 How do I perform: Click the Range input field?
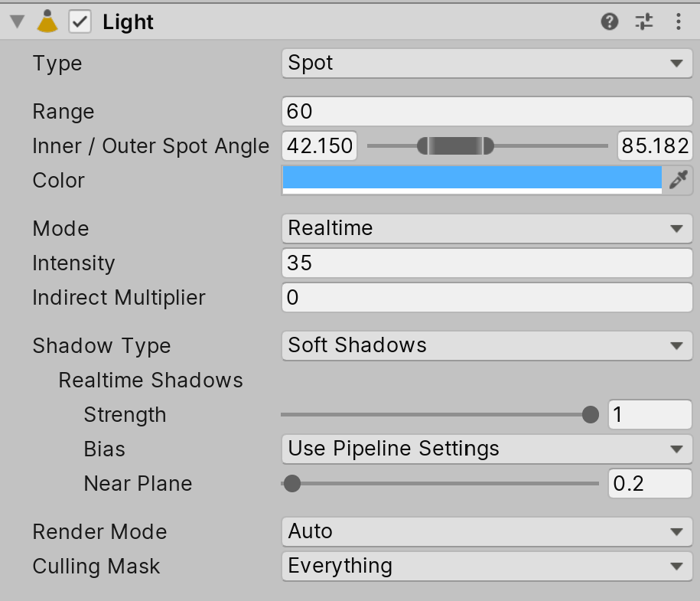pos(487,112)
